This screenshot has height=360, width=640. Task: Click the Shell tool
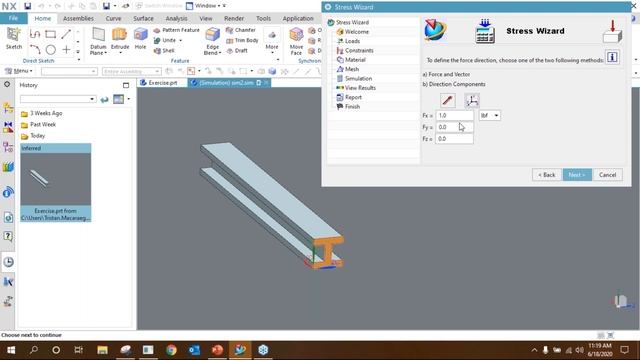(x=164, y=51)
